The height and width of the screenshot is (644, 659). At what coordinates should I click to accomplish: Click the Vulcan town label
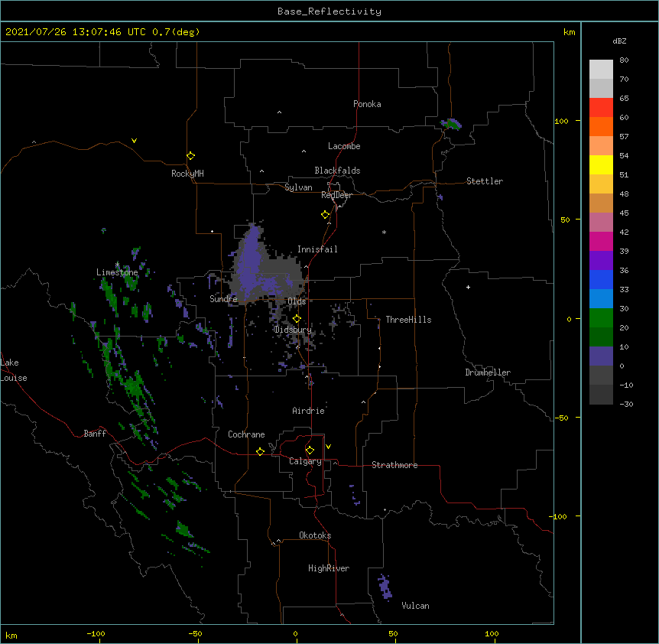[x=415, y=606]
